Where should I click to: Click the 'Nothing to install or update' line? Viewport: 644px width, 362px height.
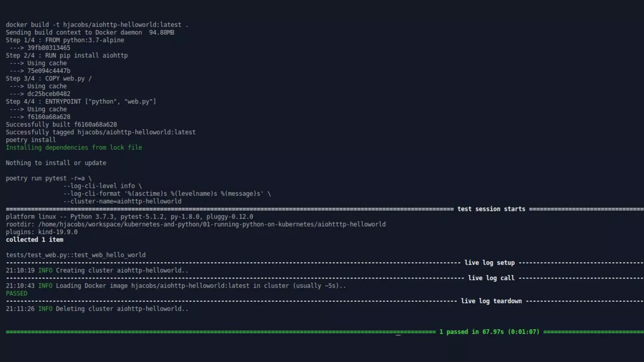[56, 163]
